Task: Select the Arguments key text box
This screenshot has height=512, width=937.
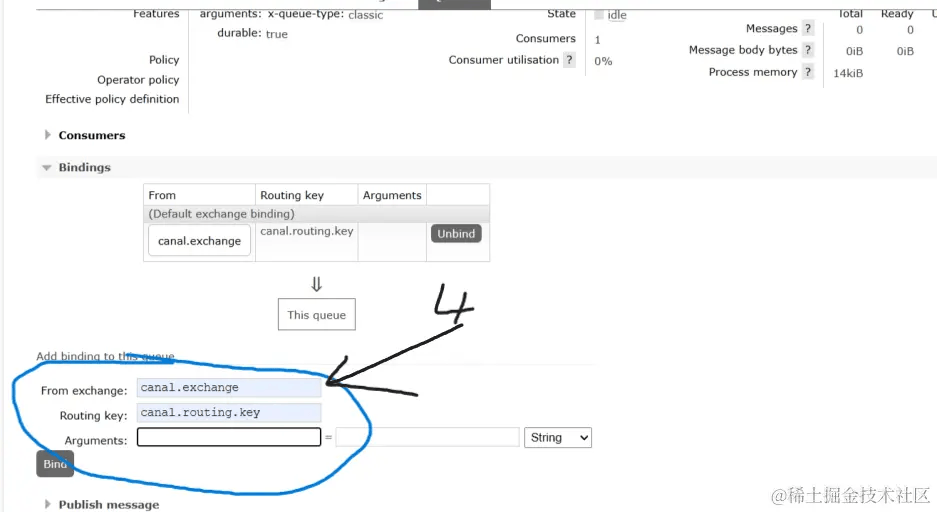Action: 229,437
